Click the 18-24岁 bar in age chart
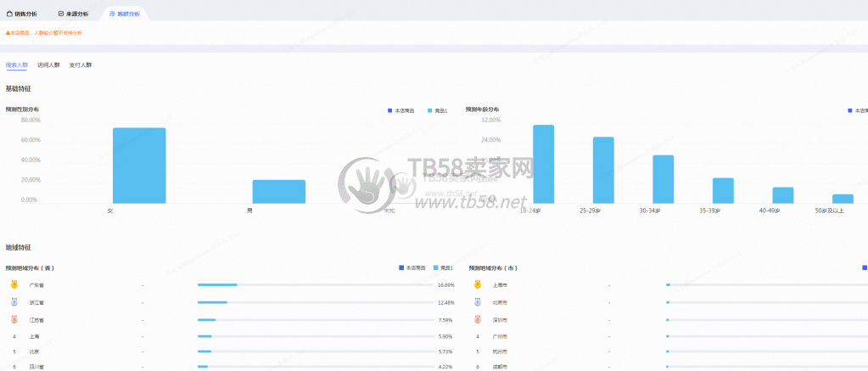The width and height of the screenshot is (868, 371). (x=544, y=164)
